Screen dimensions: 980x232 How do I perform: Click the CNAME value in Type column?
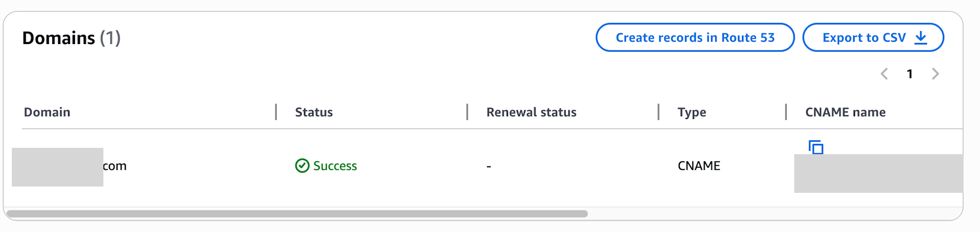[699, 166]
